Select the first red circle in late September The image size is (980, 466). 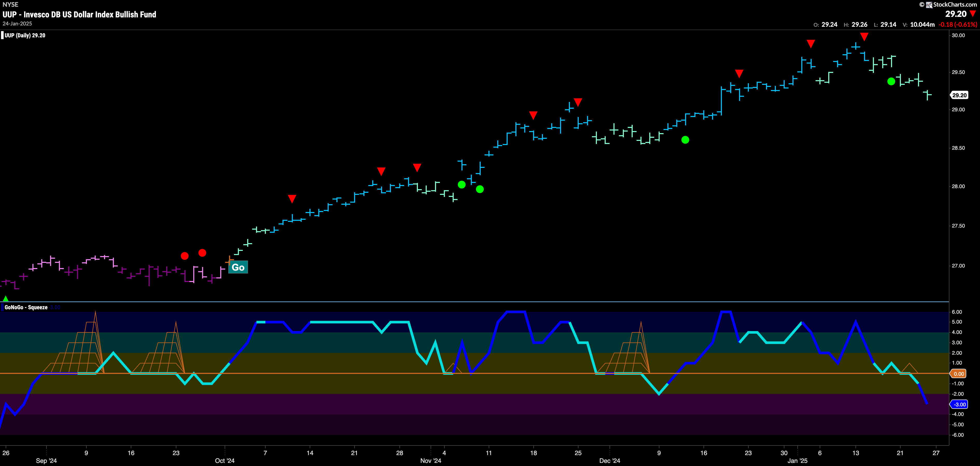coord(184,256)
